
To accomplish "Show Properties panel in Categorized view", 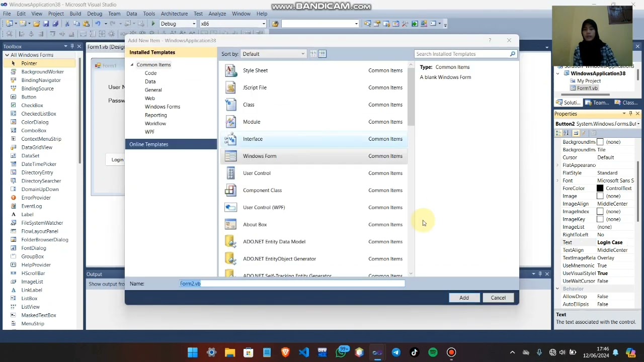I will pos(559,133).
